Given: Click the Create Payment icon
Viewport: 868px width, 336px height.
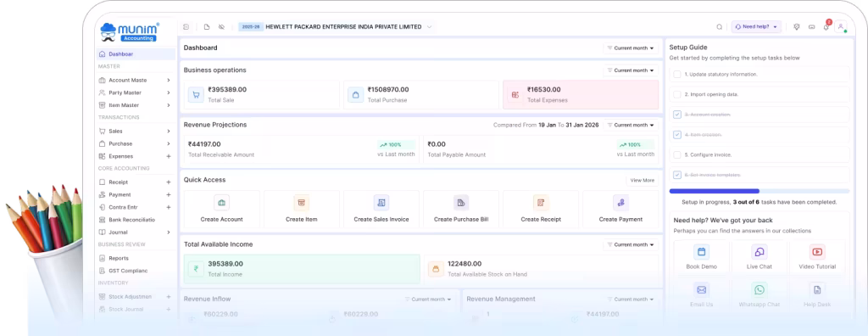Looking at the screenshot, I should [x=620, y=203].
